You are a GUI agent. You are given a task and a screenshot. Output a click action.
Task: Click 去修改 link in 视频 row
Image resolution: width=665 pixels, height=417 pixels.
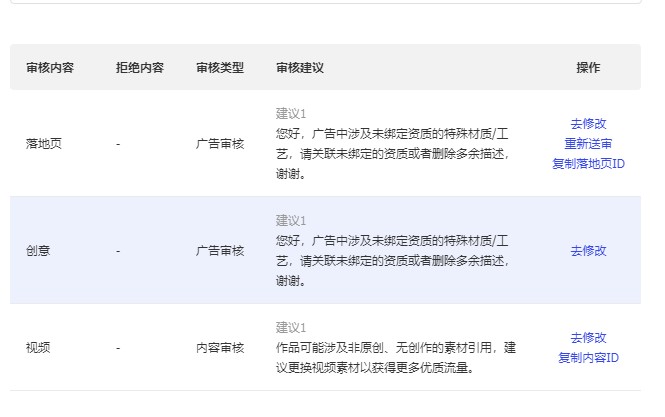click(588, 338)
